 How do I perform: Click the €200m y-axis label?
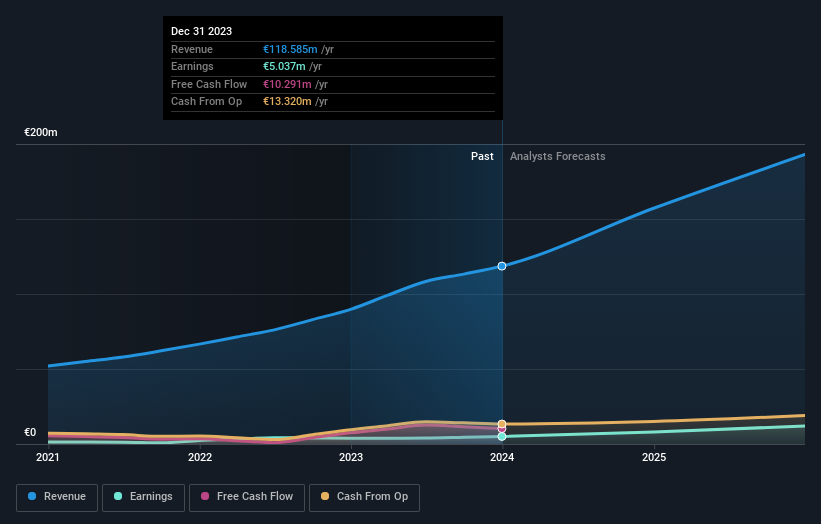click(41, 132)
